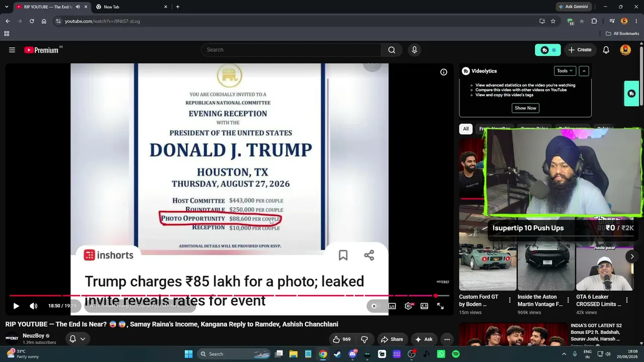Screen dimensions: 644x362
Task: Enter fullscreen mode
Action: point(440,306)
